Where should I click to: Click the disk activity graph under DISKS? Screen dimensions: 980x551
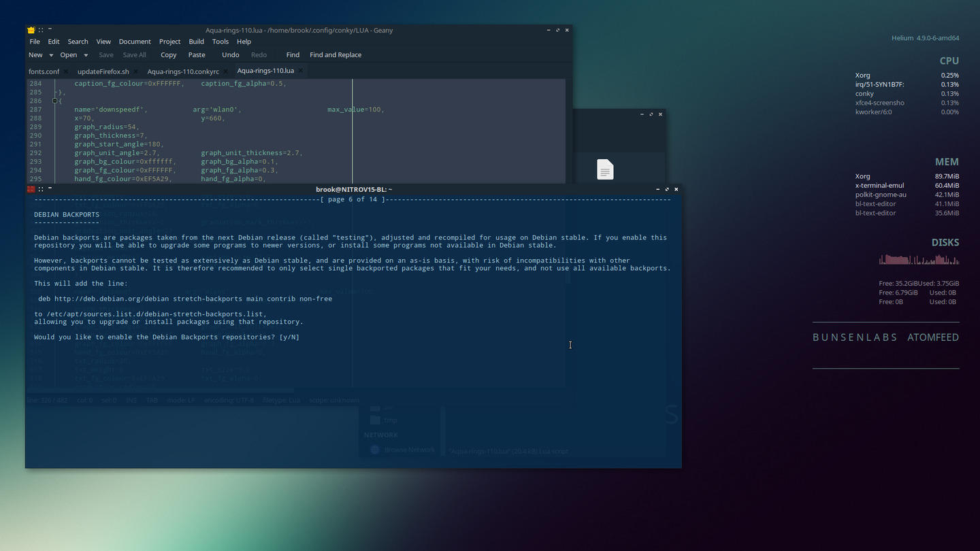[919, 259]
